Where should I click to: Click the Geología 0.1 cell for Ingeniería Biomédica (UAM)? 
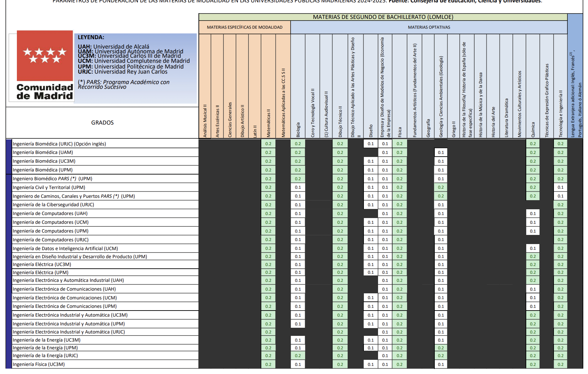[x=441, y=153]
